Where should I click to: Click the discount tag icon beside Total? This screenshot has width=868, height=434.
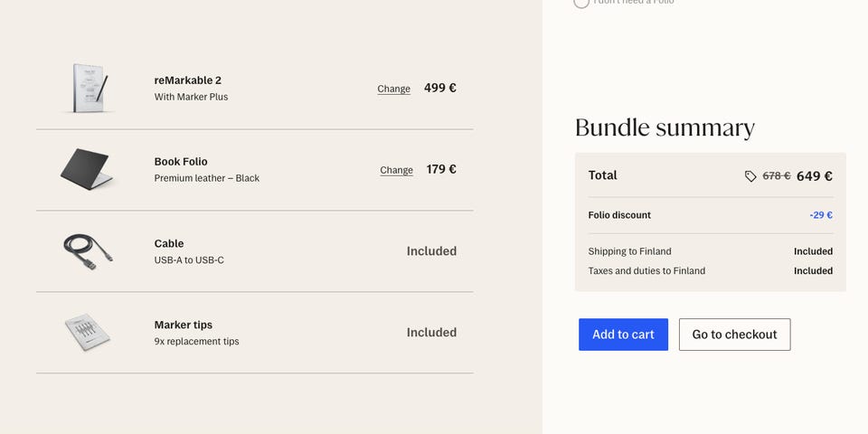tap(750, 176)
